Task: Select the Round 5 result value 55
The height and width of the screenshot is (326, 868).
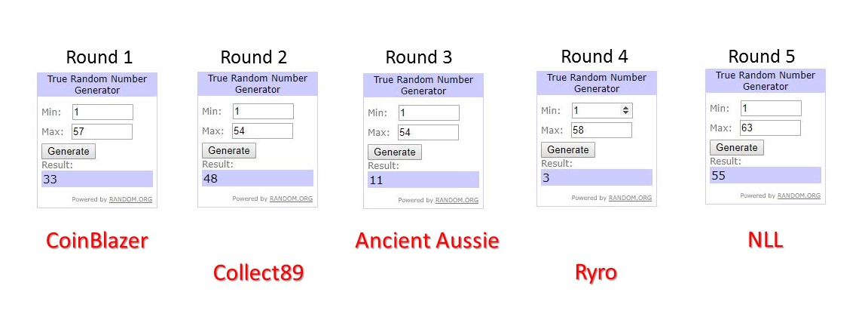Action: (x=765, y=175)
